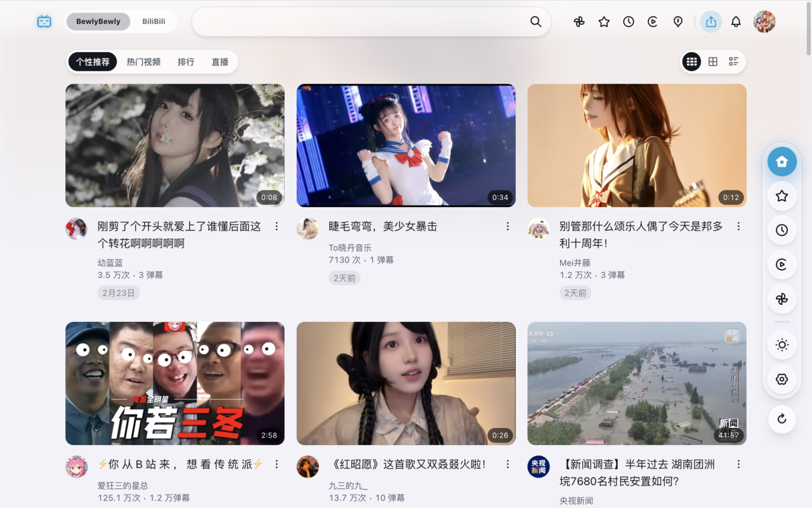This screenshot has width=812, height=508.
Task: Refresh recommendations with the circular arrow icon
Action: pos(782,419)
